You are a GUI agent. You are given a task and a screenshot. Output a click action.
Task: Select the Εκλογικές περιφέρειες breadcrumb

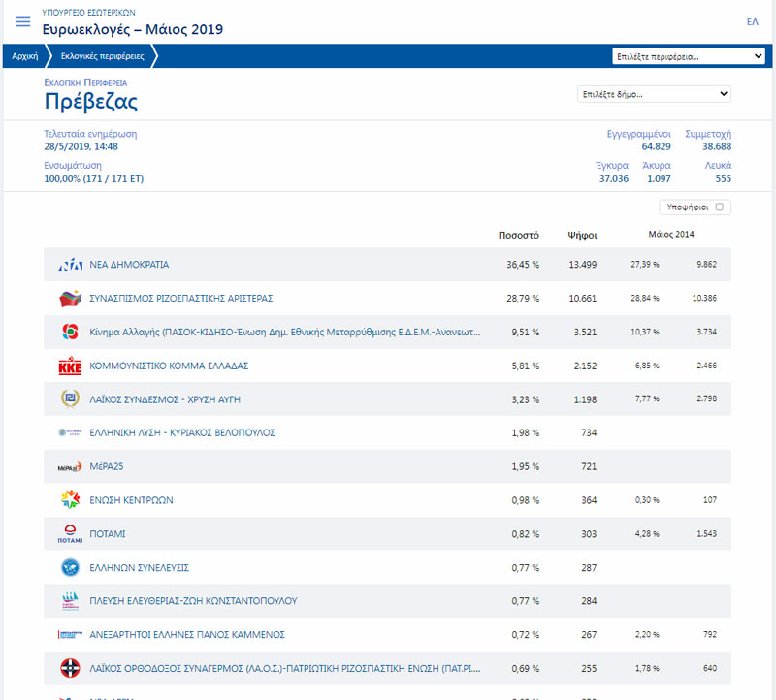102,56
